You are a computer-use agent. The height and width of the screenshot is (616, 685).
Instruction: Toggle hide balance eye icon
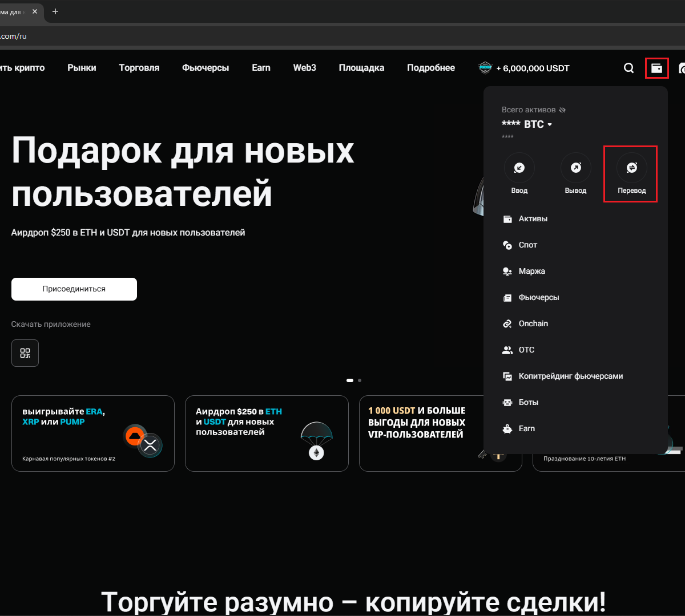tap(562, 110)
